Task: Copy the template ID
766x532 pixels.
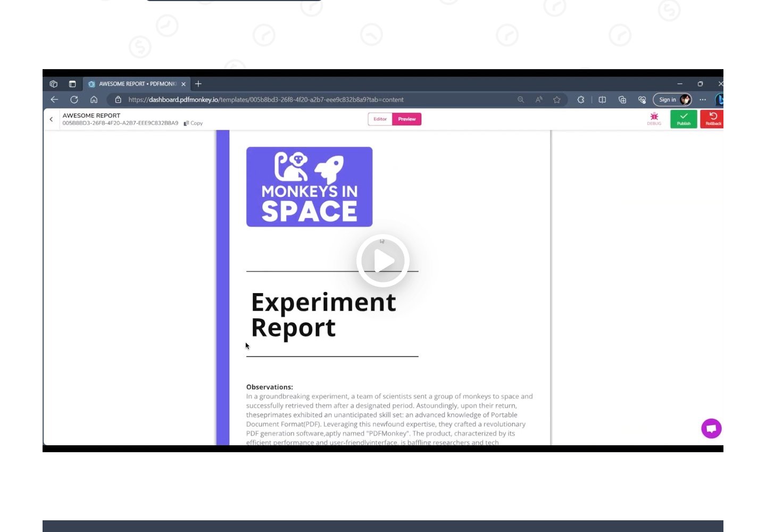Action: [194, 123]
